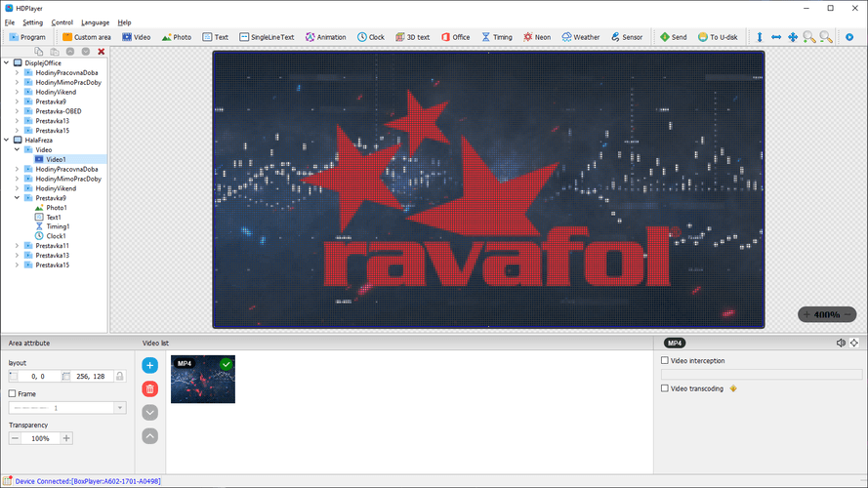Move selected tree item down
This screenshot has width=868, height=488.
[85, 52]
